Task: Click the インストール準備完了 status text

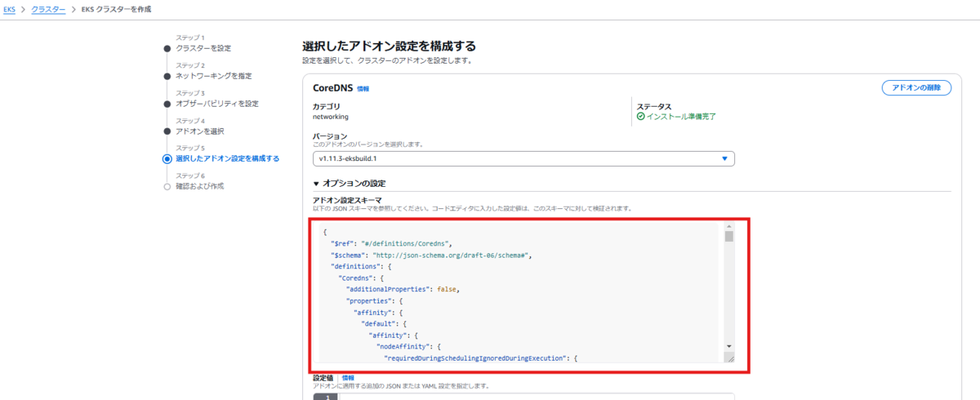Action: [x=681, y=116]
